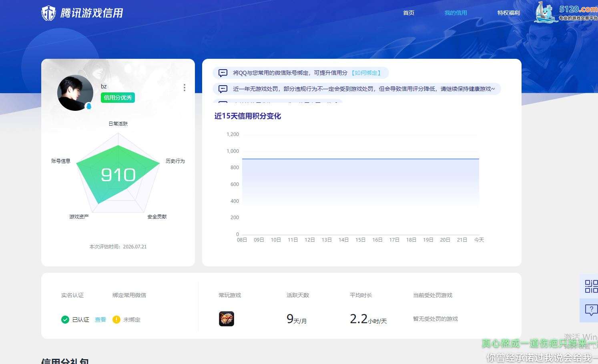Click the 今天 label on chart axis

tap(479, 240)
